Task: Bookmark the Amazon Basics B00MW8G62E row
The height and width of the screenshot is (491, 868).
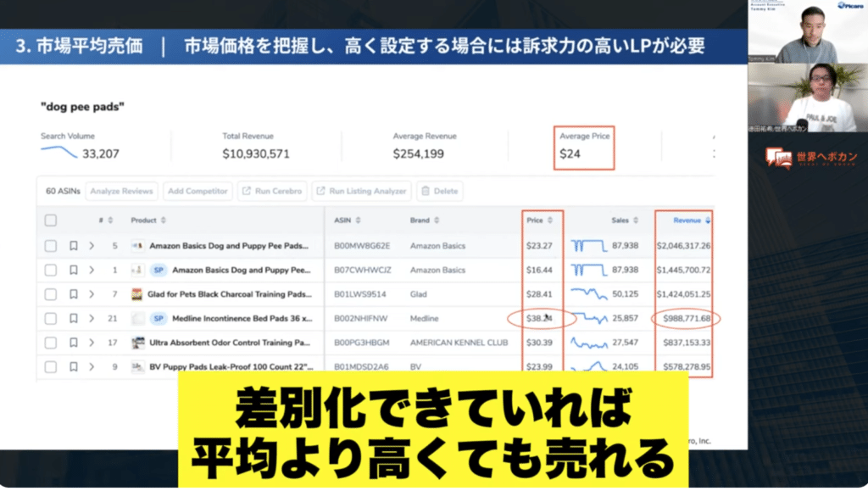Action: [74, 246]
